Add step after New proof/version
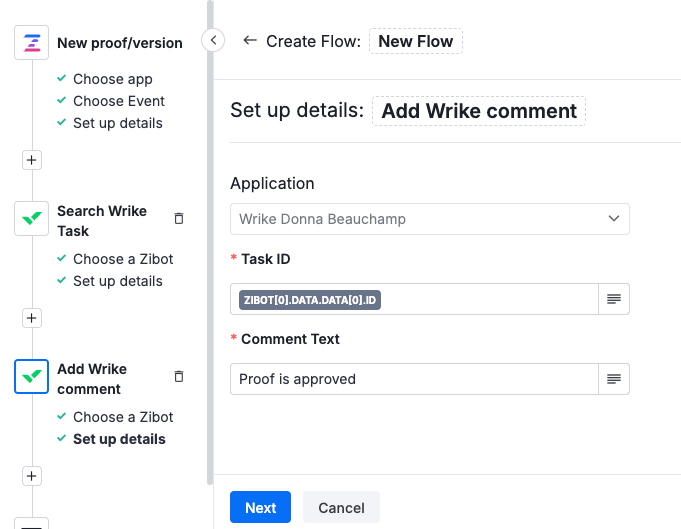Image resolution: width=681 pixels, height=529 pixels. [32, 160]
